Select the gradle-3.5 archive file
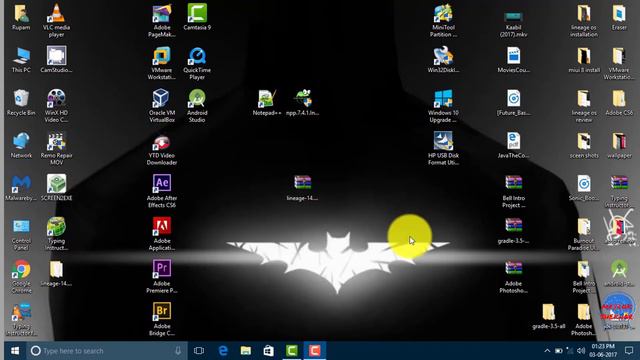 pyautogui.click(x=513, y=231)
